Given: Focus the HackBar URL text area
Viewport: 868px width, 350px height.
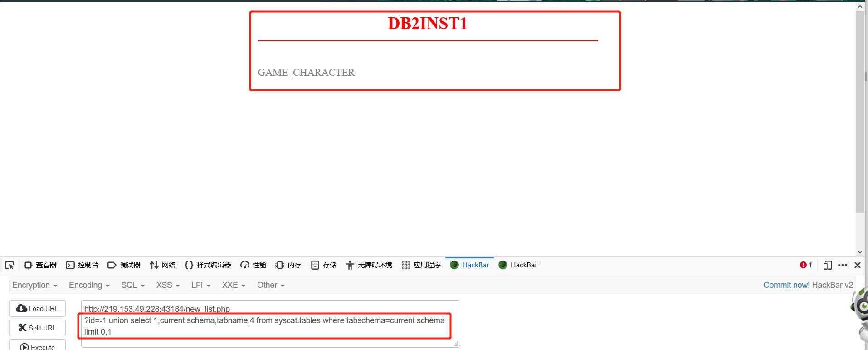Looking at the screenshot, I should pyautogui.click(x=271, y=324).
